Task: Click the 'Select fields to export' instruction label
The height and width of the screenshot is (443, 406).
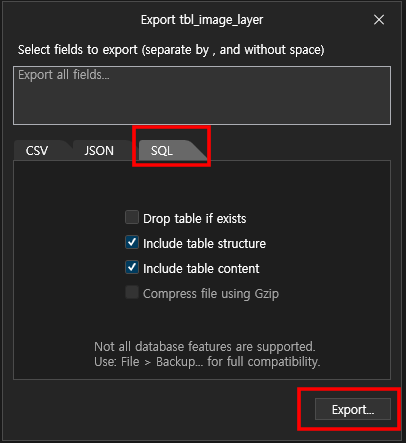Action: click(171, 50)
